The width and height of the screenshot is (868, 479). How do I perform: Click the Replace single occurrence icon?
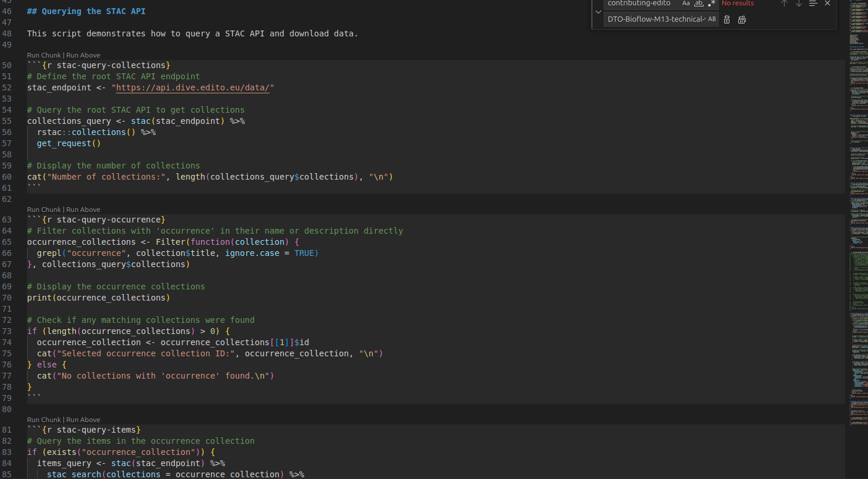pyautogui.click(x=726, y=19)
